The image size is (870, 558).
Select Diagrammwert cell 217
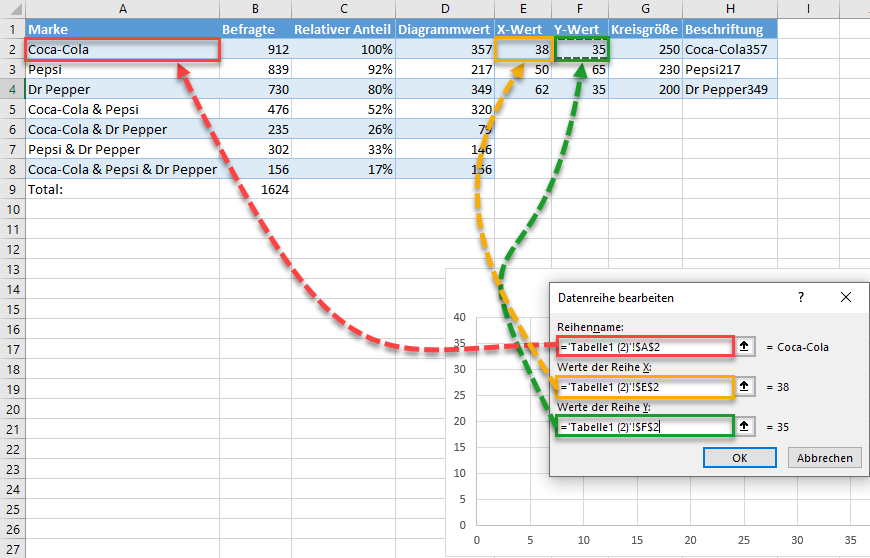point(445,69)
